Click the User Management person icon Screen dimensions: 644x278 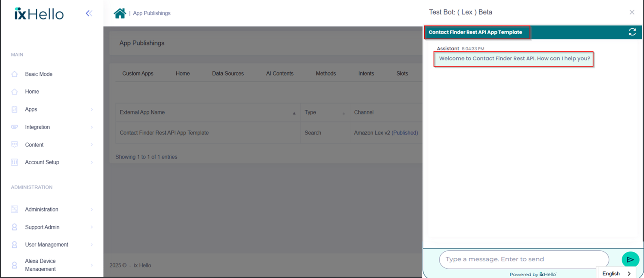click(15, 244)
